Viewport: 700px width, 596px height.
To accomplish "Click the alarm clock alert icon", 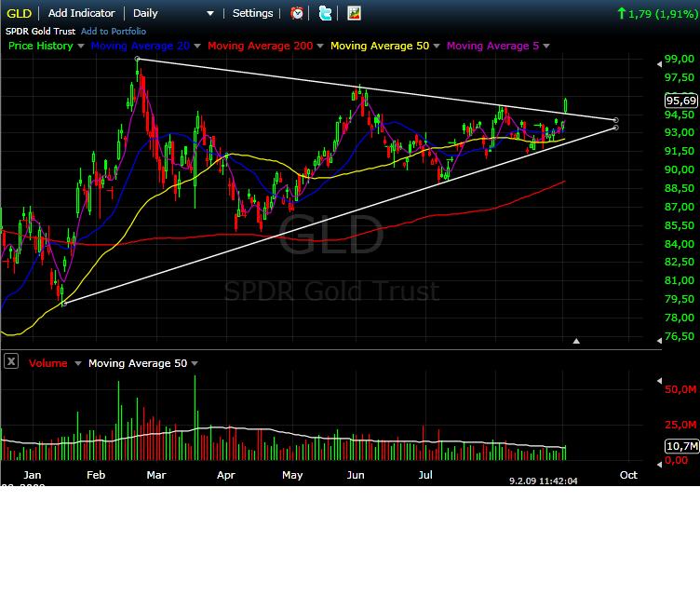I will click(x=297, y=13).
